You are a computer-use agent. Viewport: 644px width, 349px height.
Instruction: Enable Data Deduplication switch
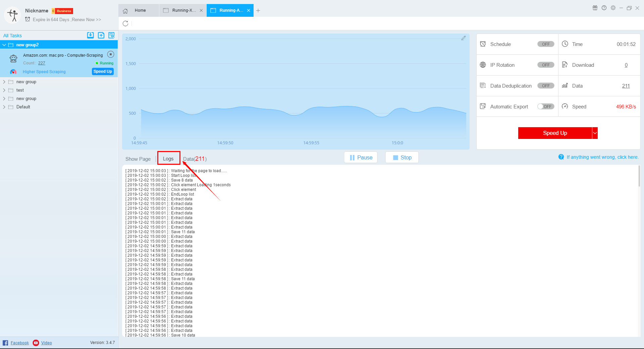pyautogui.click(x=546, y=86)
